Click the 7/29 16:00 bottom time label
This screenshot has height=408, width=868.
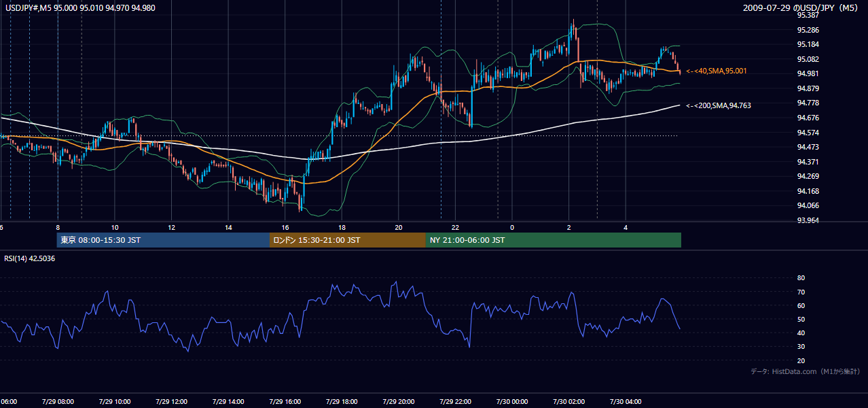pos(285,401)
